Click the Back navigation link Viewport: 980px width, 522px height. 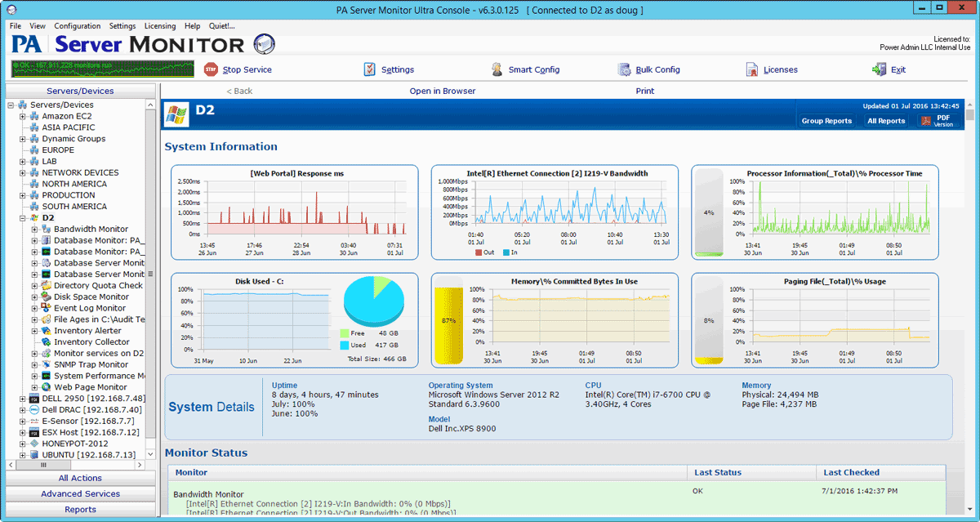coord(239,91)
